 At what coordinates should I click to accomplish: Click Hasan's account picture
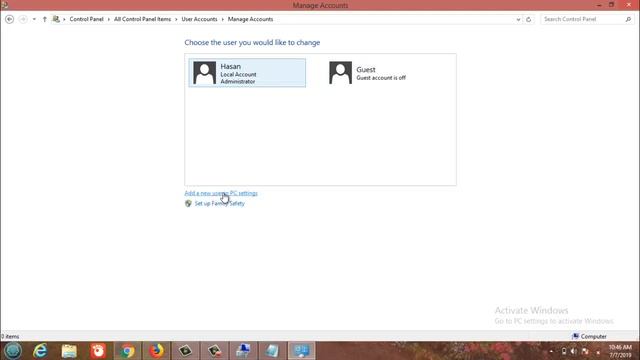(x=204, y=73)
